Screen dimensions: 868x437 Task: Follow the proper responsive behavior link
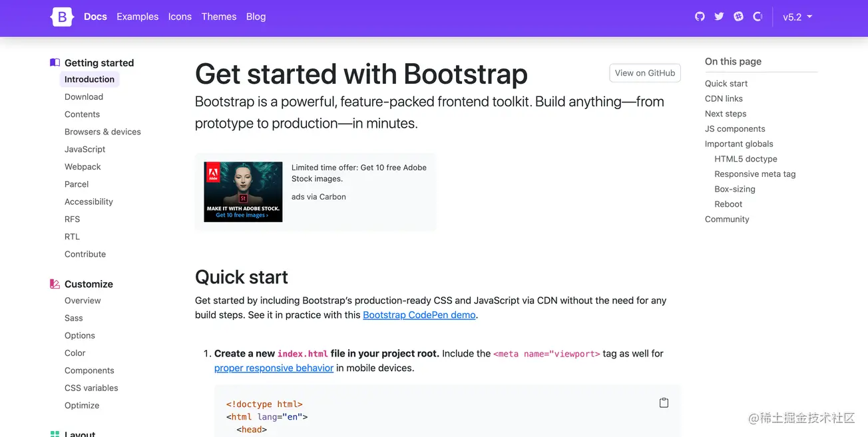[x=274, y=368]
